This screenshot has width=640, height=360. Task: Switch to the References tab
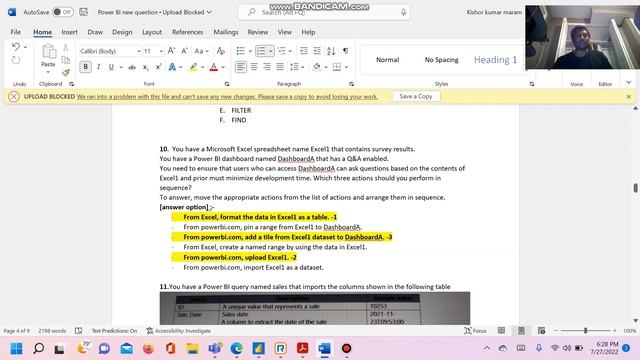click(187, 32)
